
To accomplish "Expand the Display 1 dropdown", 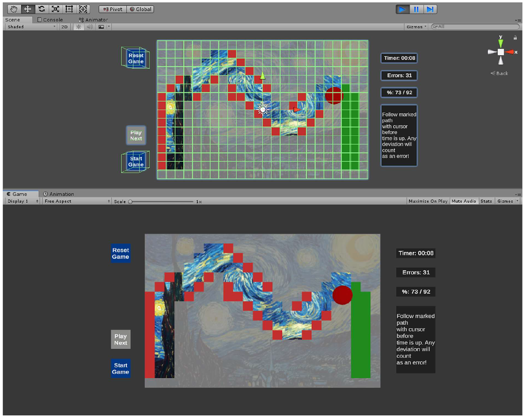I will [x=23, y=201].
